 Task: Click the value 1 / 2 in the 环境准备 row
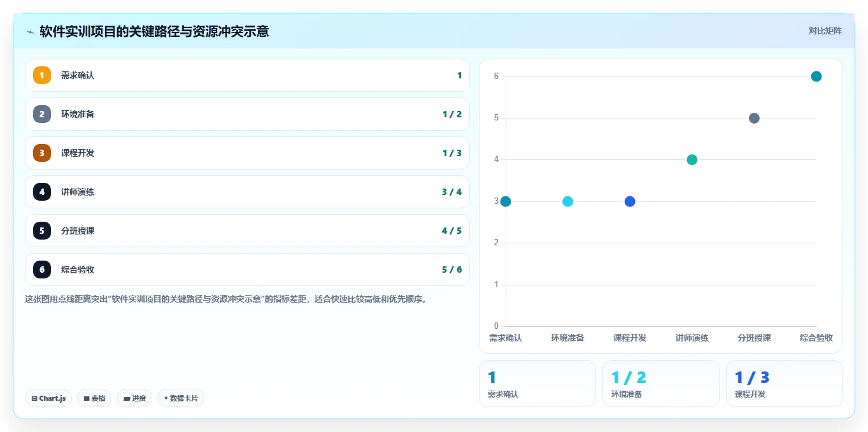point(452,114)
